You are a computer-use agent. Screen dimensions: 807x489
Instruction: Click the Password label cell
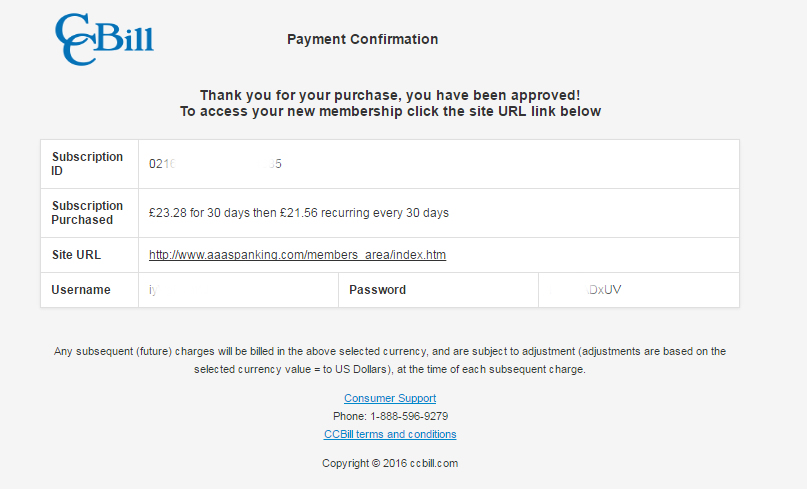pos(378,290)
